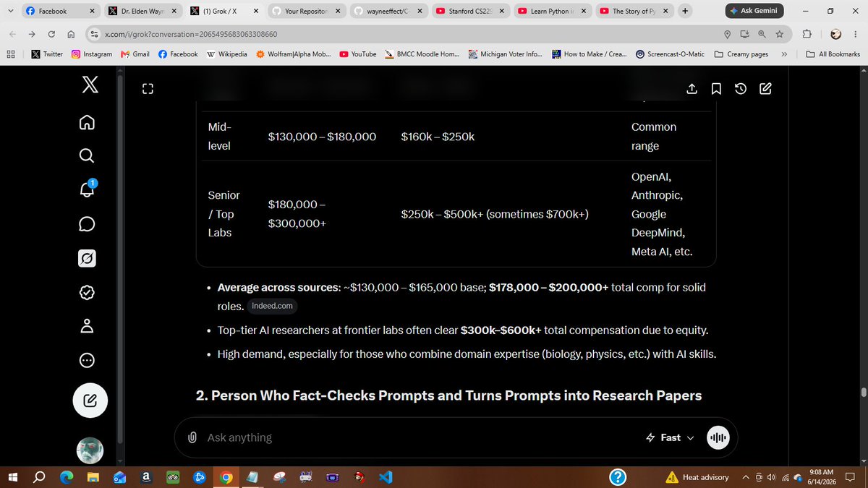The width and height of the screenshot is (868, 488).
Task: Click the Ask Gemini button
Action: [754, 11]
